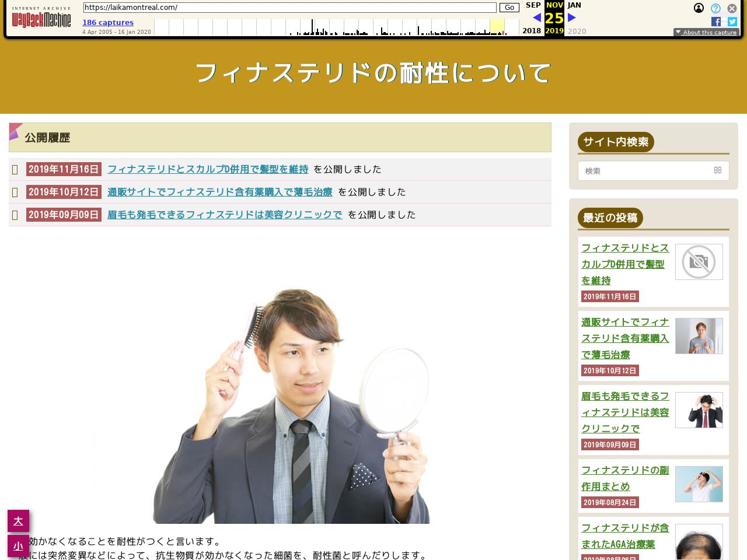
Task: Go to next capture with right arrow
Action: (572, 18)
